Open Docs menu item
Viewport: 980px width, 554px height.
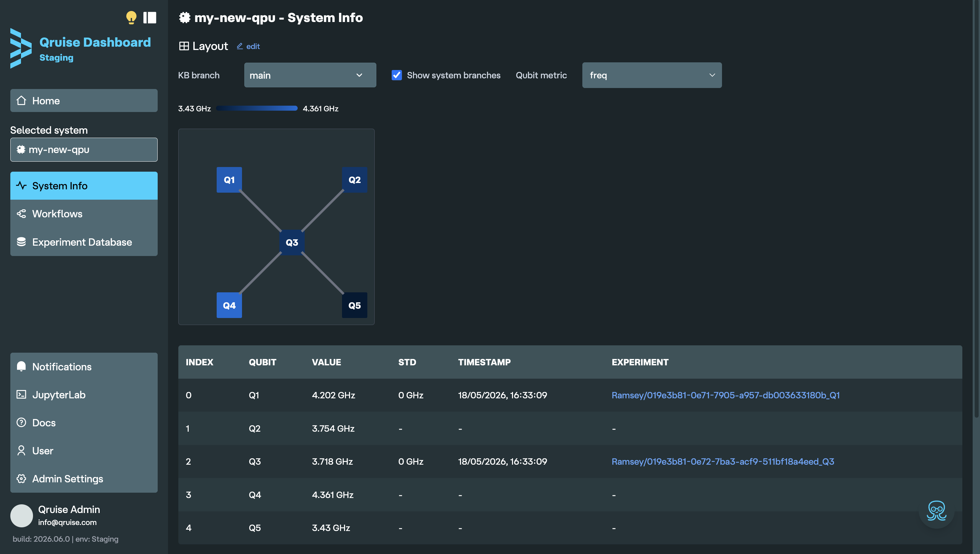[84, 422]
